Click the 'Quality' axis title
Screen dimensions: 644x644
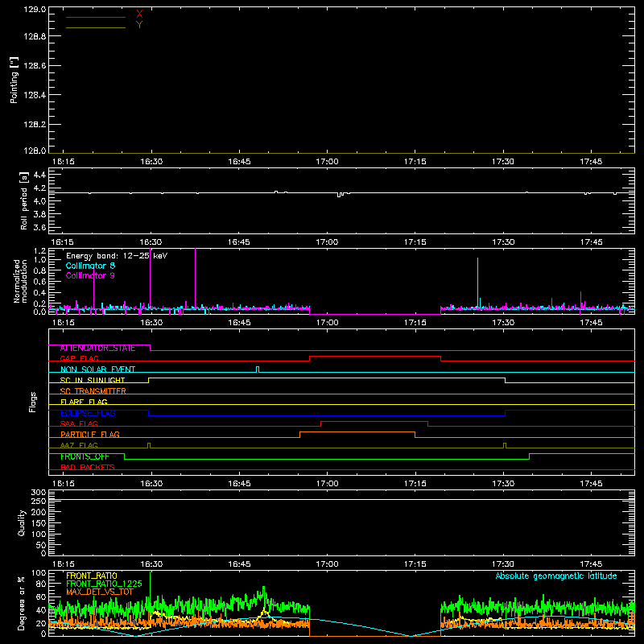(22, 522)
